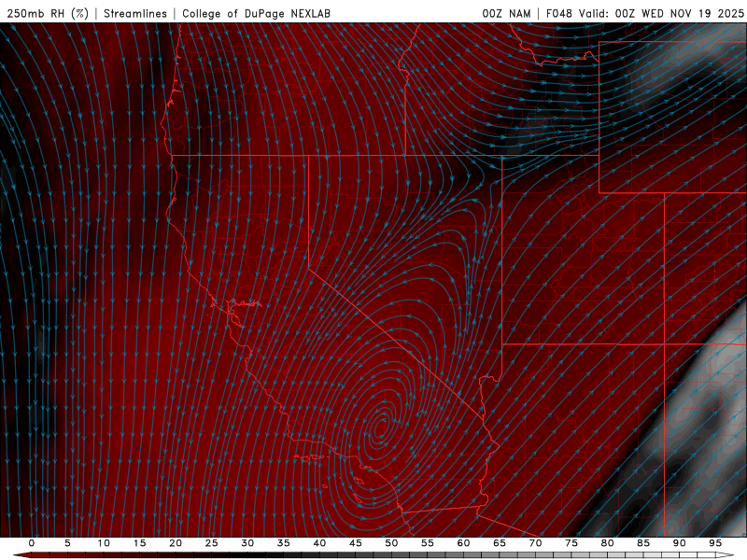Click the 'F048' forecast hour text
Image resolution: width=747 pixels, height=560 pixels.
click(558, 13)
